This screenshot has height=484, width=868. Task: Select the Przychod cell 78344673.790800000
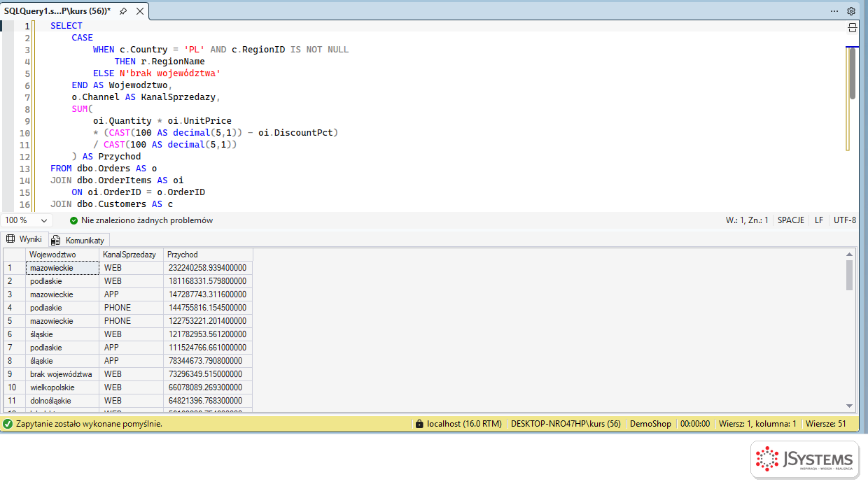pyautogui.click(x=208, y=361)
